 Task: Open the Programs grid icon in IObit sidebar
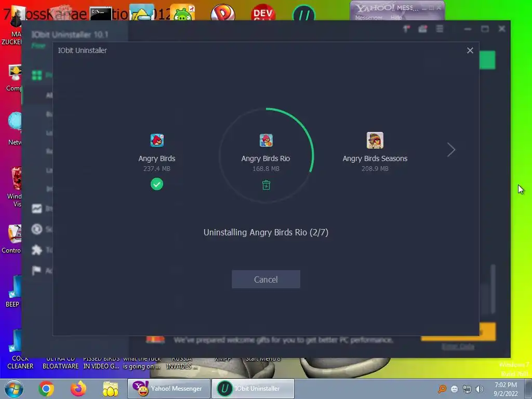[37, 75]
